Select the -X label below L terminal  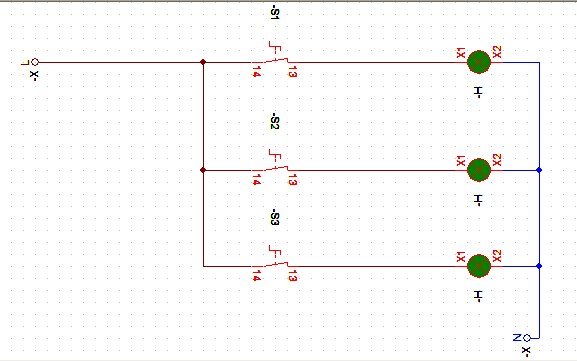click(34, 75)
